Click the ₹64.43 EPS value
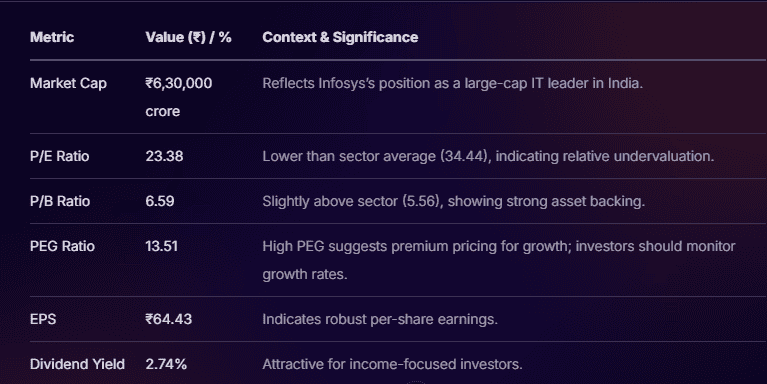Viewport: 767px width, 384px height. [x=169, y=319]
